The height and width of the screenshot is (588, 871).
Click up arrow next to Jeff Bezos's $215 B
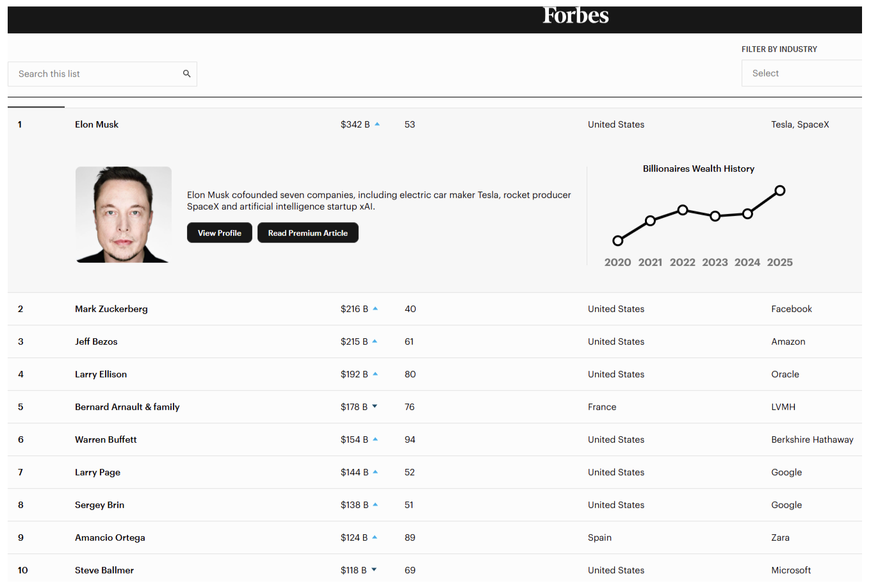pyautogui.click(x=375, y=341)
